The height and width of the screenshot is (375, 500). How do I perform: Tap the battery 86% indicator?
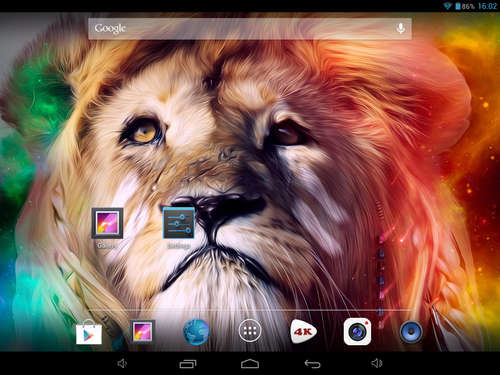465,6
